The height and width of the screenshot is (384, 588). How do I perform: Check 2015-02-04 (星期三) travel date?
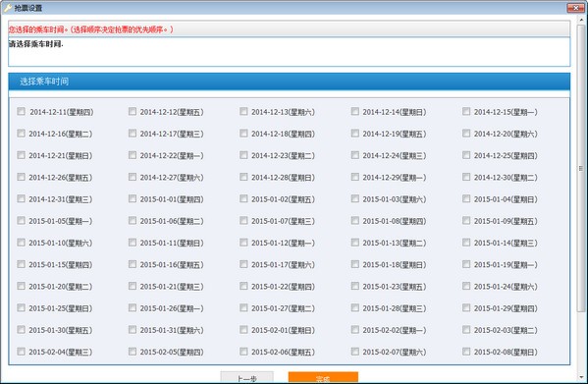pyautogui.click(x=22, y=352)
